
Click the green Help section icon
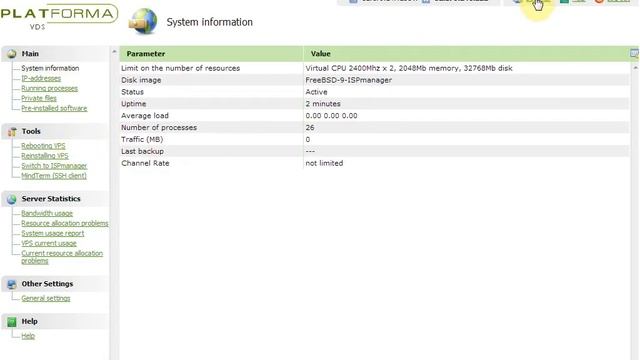point(11,322)
